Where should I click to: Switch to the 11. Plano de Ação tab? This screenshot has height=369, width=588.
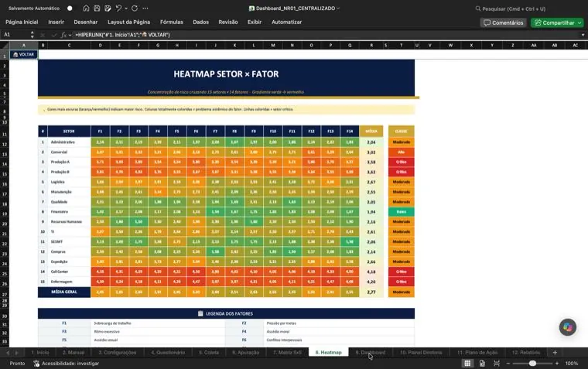(477, 353)
